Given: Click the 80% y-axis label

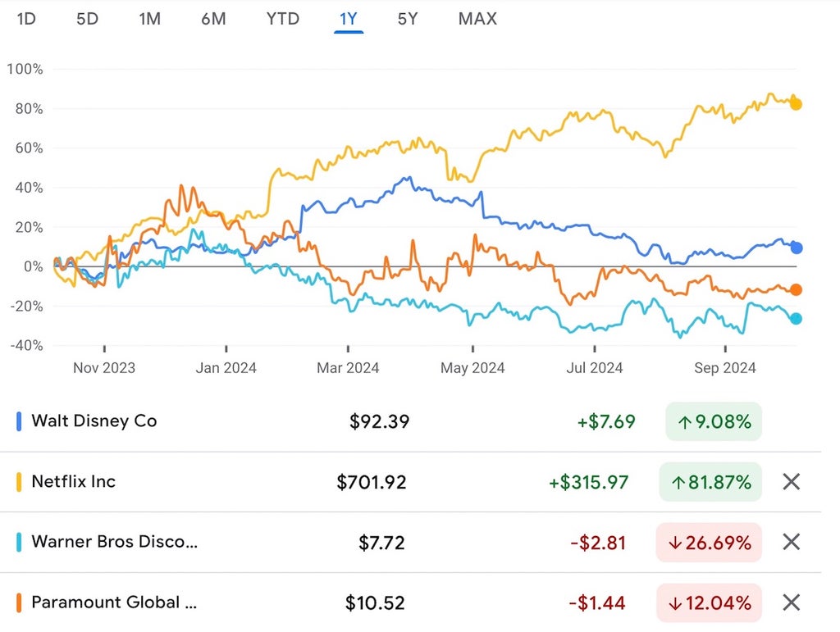Looking at the screenshot, I should pyautogui.click(x=29, y=109).
